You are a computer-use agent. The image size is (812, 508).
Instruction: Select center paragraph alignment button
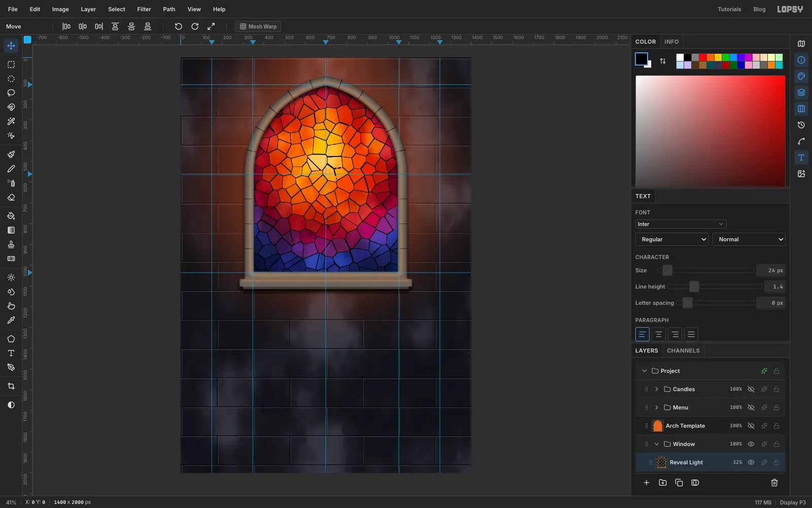click(658, 334)
